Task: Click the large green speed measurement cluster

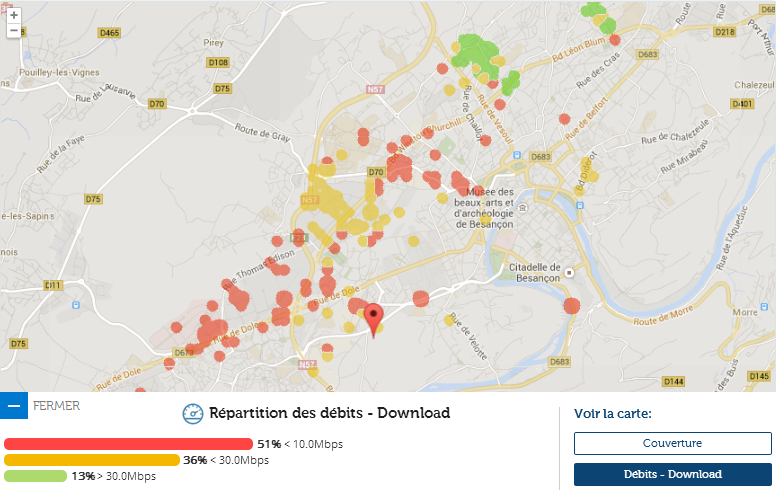Action: pyautogui.click(x=478, y=50)
